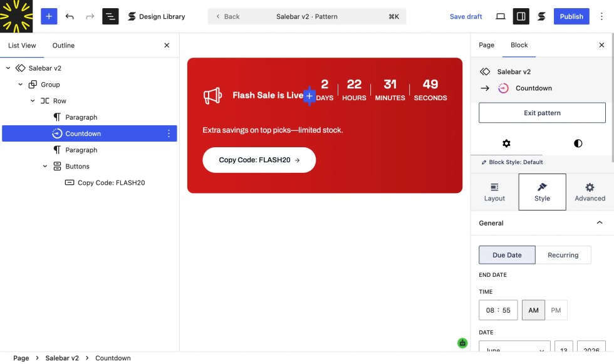Click the MINUTES countdown digit
Image resolution: width=614 pixels, height=364 pixels.
click(390, 84)
